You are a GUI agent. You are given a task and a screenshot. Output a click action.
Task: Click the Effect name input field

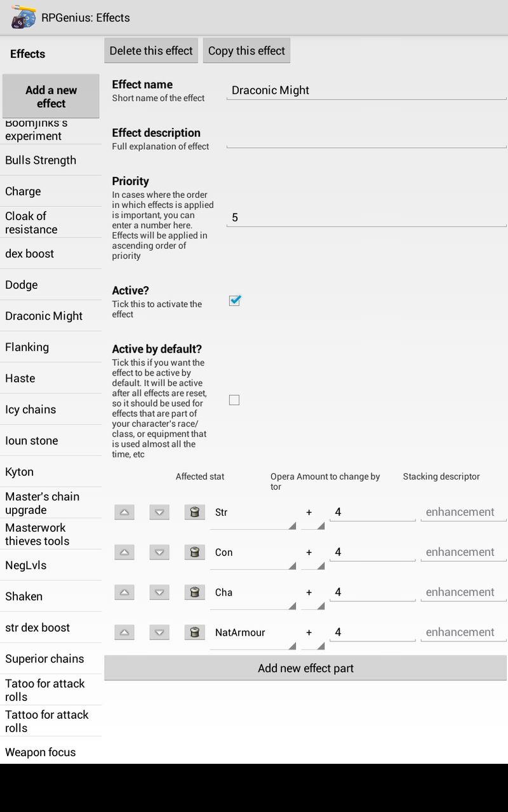[x=366, y=90]
